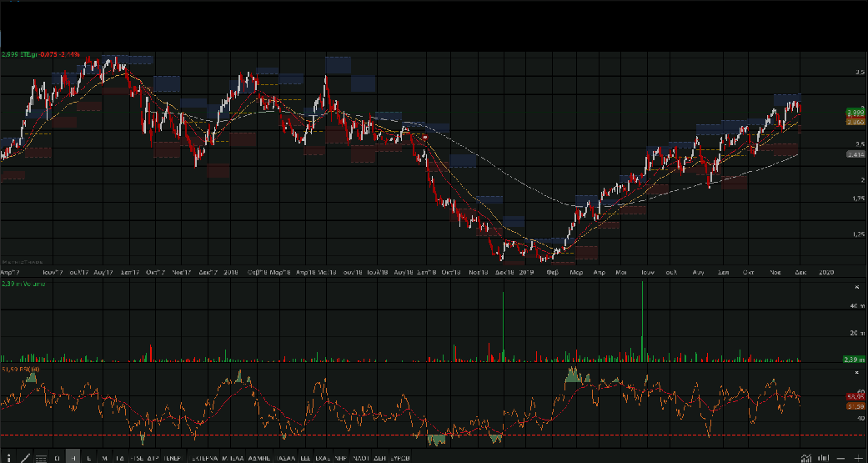This screenshot has height=463, width=868.
Task: Select the highlighted H timeframe button
Action: click(73, 458)
